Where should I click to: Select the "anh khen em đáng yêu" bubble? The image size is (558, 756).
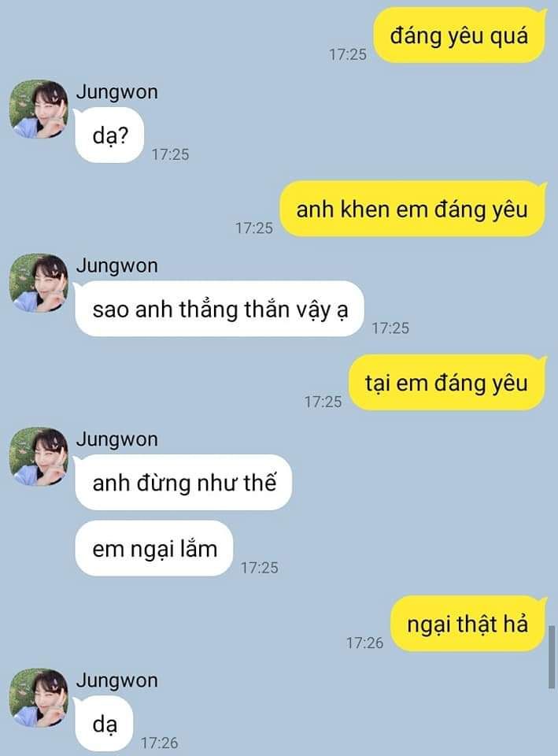pos(412,209)
